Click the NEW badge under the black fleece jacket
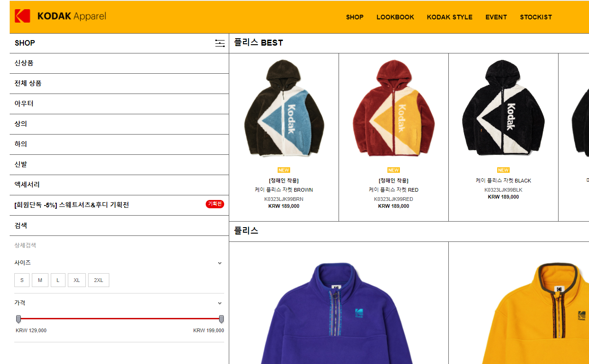Image resolution: width=589 pixels, height=364 pixels. click(503, 170)
